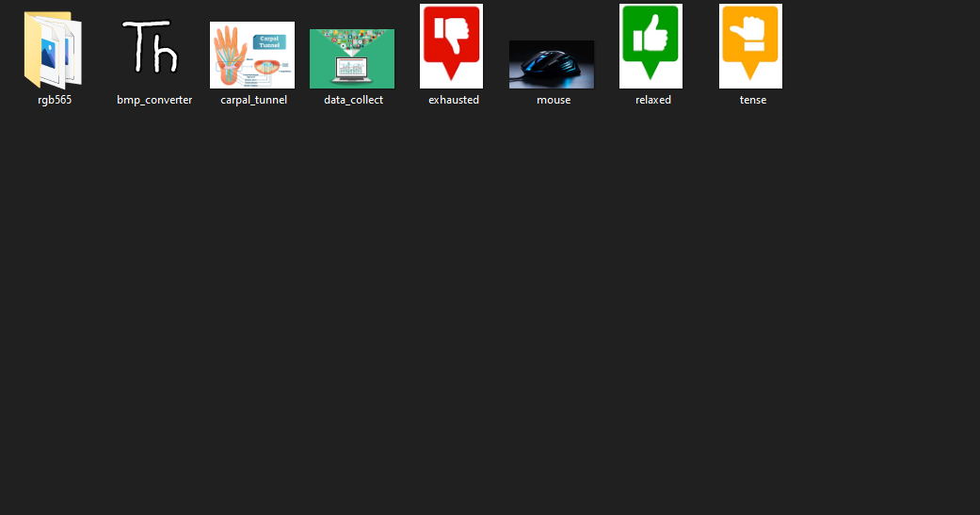Select the relaxed thumbs-up image
Screen dimensions: 980x515
pos(651,46)
